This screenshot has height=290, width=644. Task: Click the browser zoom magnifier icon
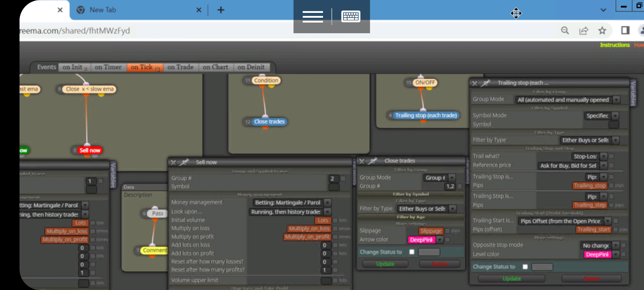click(x=565, y=31)
